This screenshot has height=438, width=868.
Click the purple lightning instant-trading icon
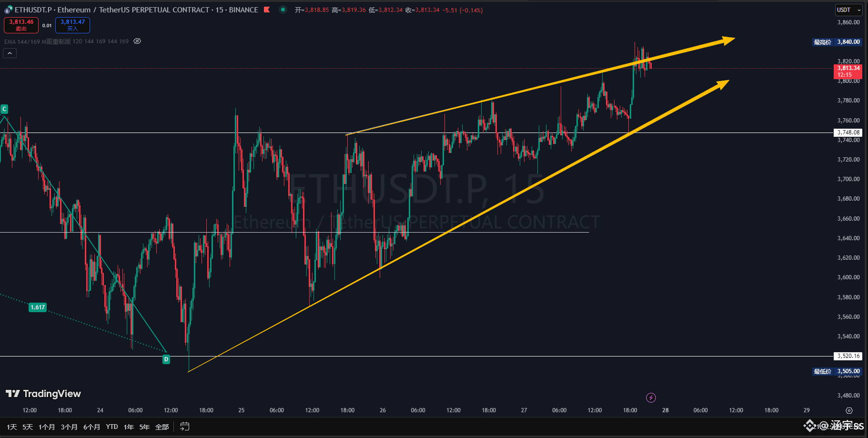coord(651,397)
